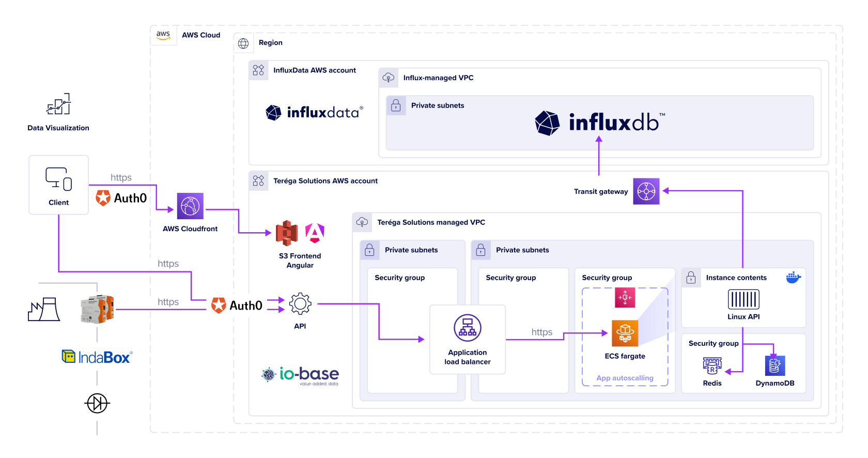The height and width of the screenshot is (458, 868).
Task: Select the orange IndaBox device image
Action: coord(97,309)
